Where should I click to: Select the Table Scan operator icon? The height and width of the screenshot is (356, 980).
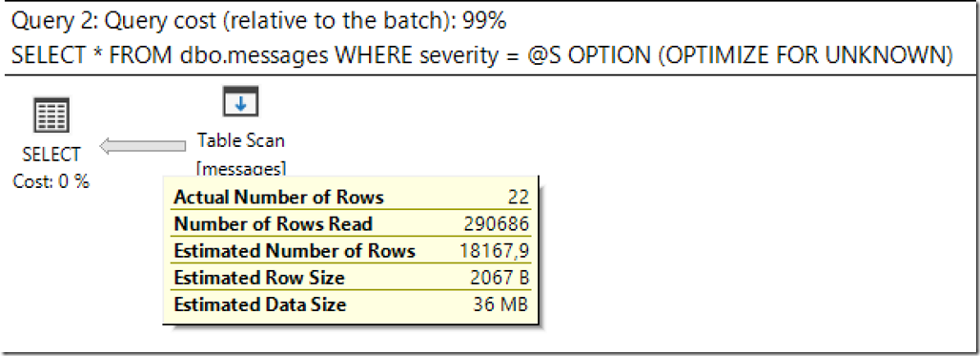pyautogui.click(x=240, y=101)
